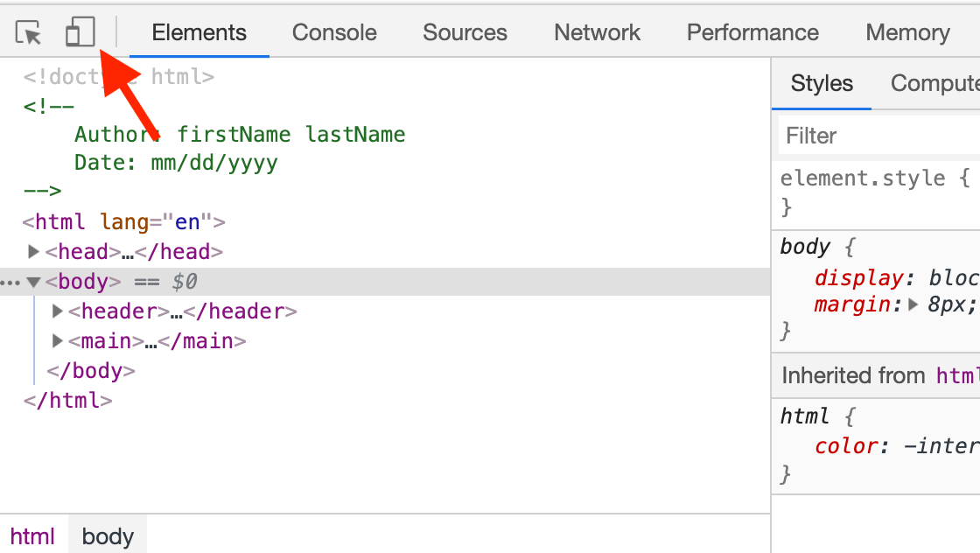Screen dimensions: 980x553
Task: Go to the Performance tab
Action: (x=752, y=32)
